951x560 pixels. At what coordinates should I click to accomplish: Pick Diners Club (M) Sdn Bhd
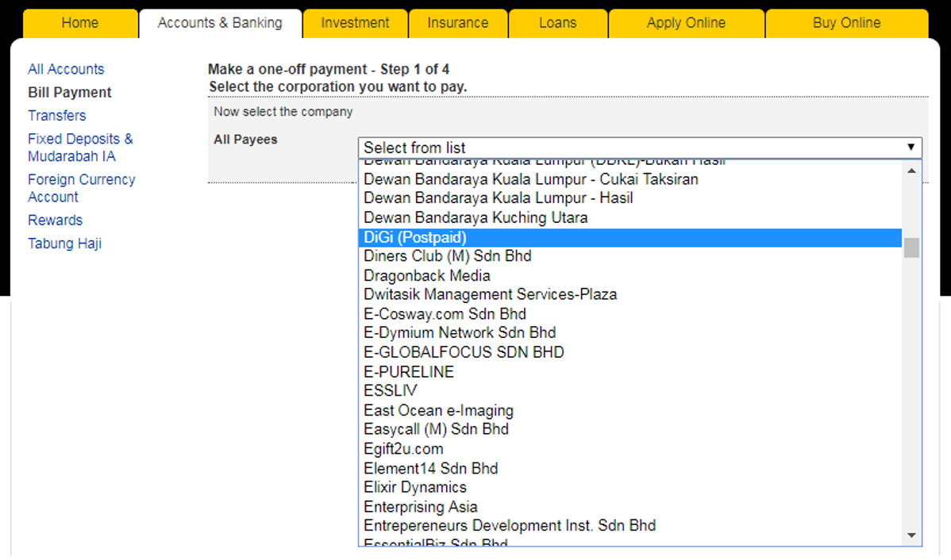pos(630,256)
